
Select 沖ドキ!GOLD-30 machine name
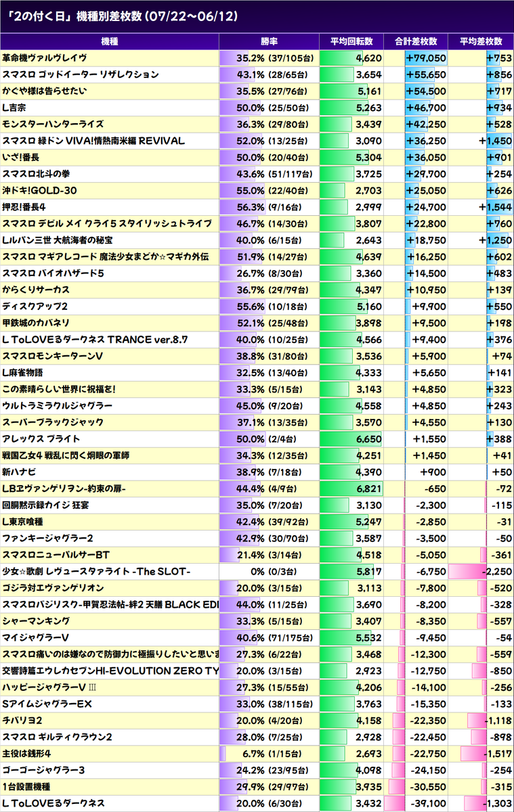pyautogui.click(x=39, y=191)
